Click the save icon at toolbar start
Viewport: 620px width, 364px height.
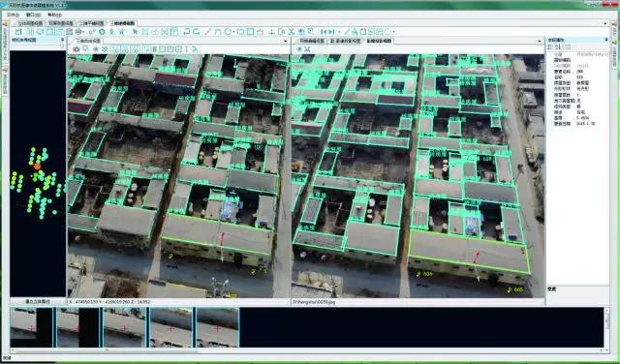(18, 32)
